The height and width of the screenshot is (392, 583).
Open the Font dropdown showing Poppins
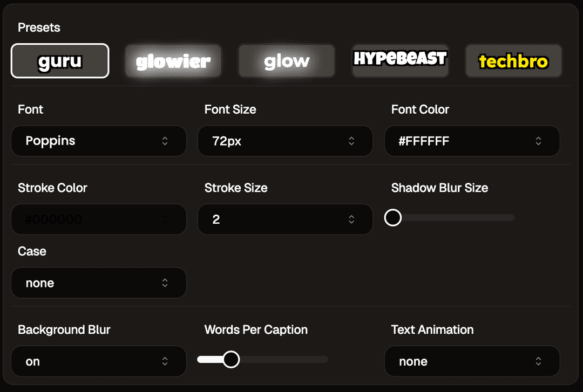click(x=98, y=141)
